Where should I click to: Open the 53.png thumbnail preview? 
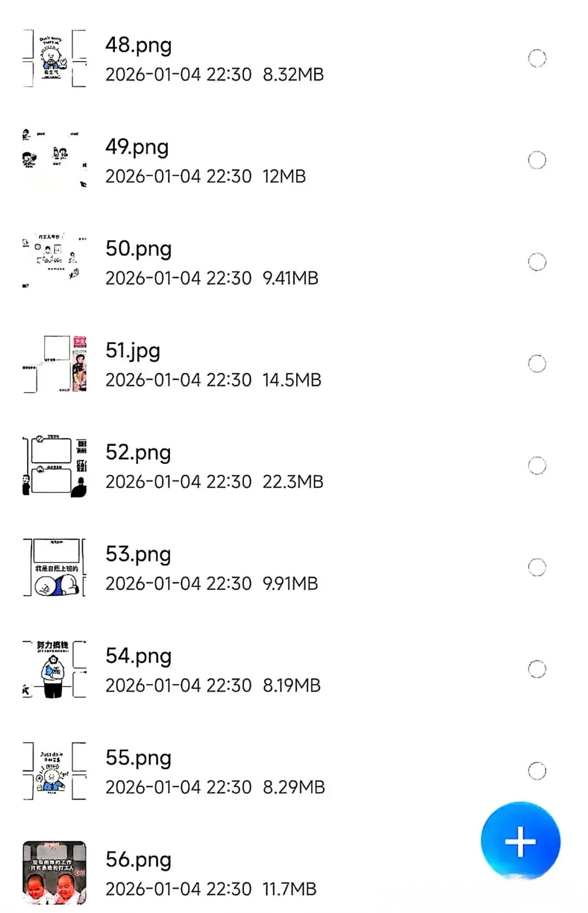click(54, 567)
